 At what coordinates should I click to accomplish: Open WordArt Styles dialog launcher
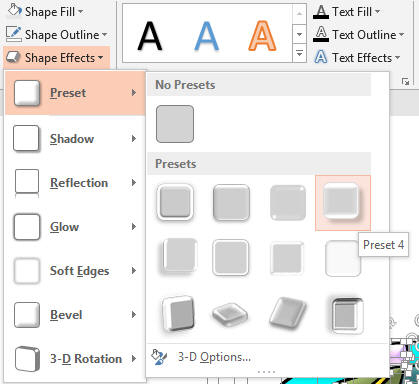pyautogui.click(x=405, y=82)
